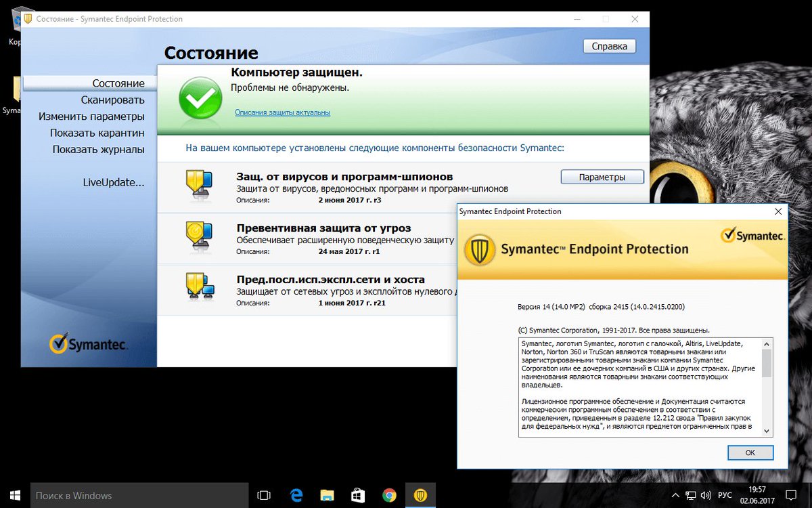Click the Symantec Endpoint Protection taskbar icon

tap(420, 495)
